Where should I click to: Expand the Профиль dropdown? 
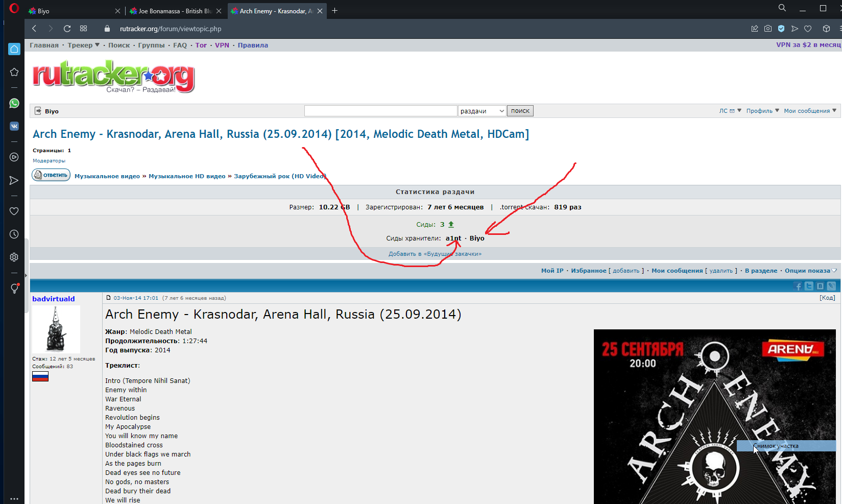[763, 111]
